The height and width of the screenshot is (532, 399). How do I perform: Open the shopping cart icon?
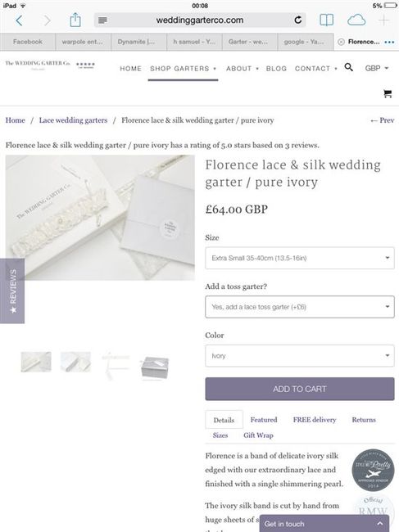pos(388,93)
